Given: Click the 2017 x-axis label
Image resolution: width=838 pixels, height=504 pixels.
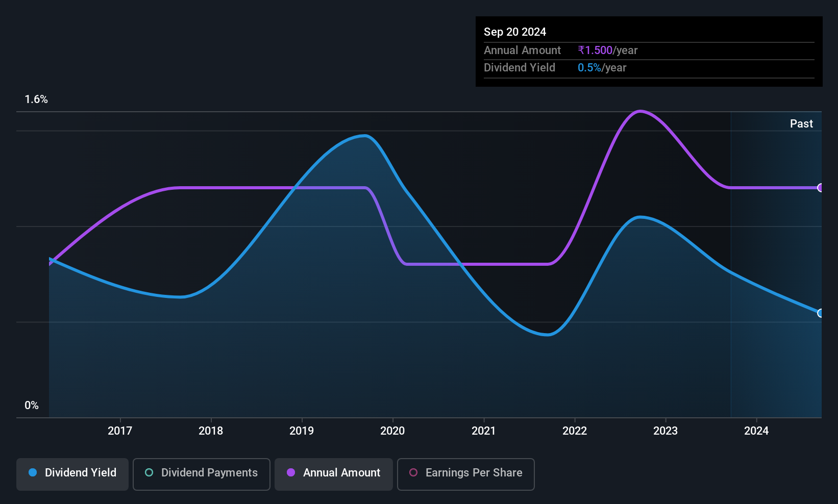Looking at the screenshot, I should (x=120, y=431).
